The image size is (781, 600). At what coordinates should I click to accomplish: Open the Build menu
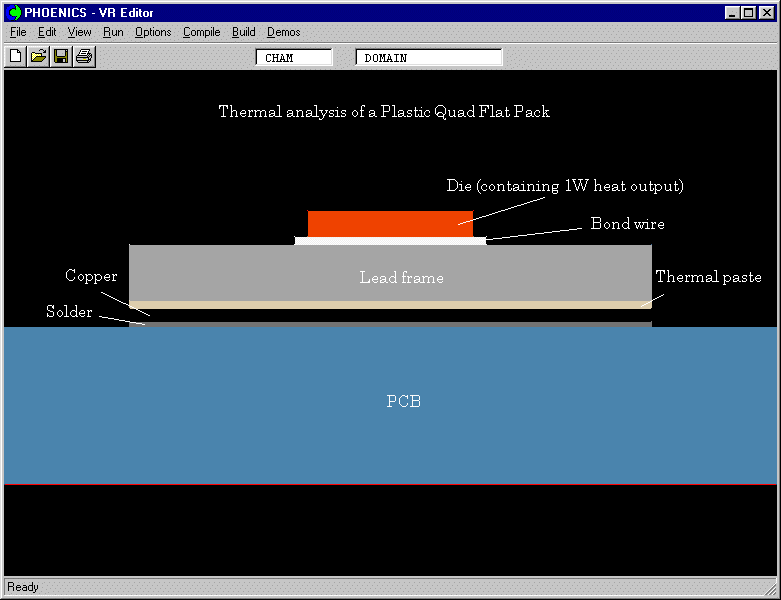pos(243,32)
